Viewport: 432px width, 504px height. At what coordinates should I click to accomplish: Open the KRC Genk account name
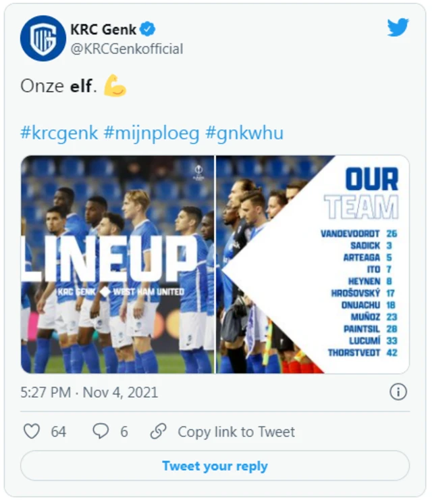click(103, 29)
